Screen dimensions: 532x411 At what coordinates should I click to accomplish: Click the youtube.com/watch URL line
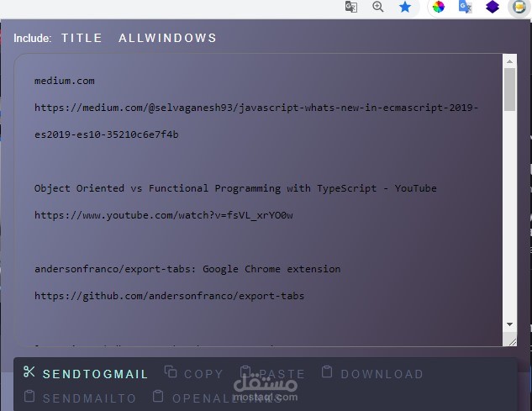pyautogui.click(x=164, y=215)
